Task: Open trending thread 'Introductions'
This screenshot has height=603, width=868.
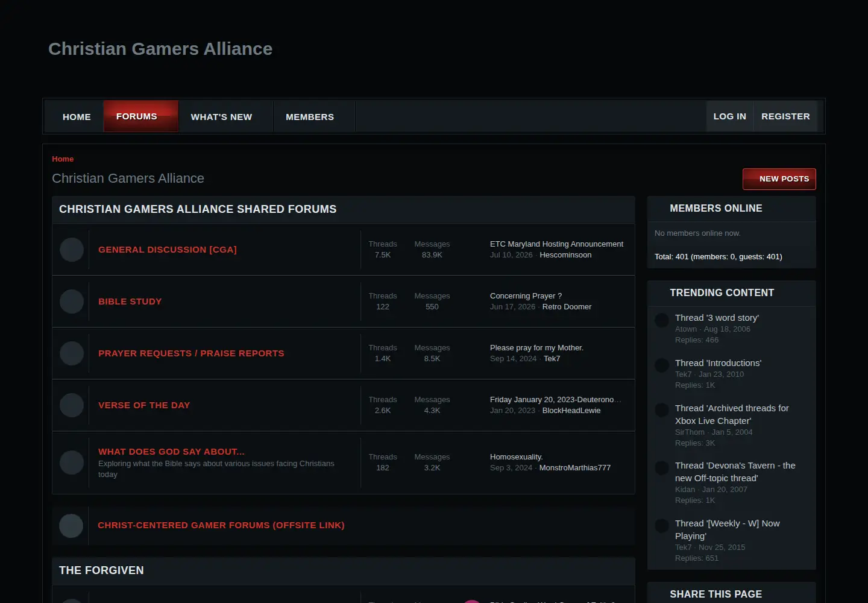Action: pyautogui.click(x=718, y=363)
